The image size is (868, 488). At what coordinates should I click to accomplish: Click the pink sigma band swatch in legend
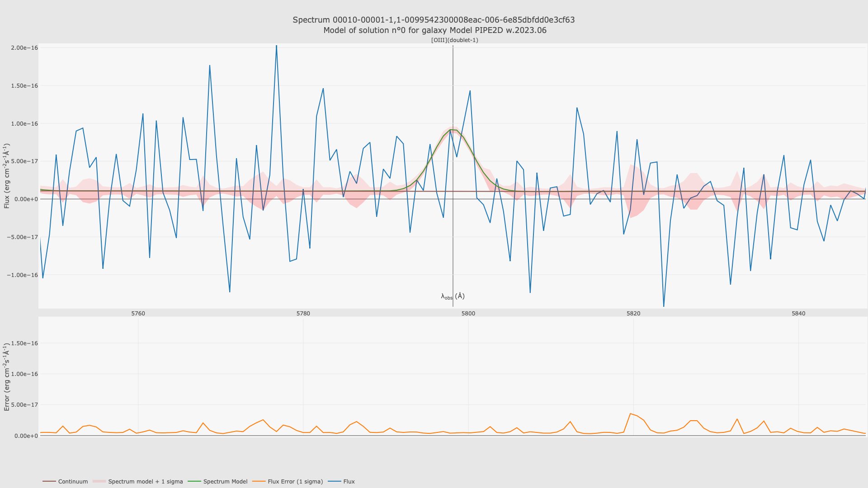[99, 482]
